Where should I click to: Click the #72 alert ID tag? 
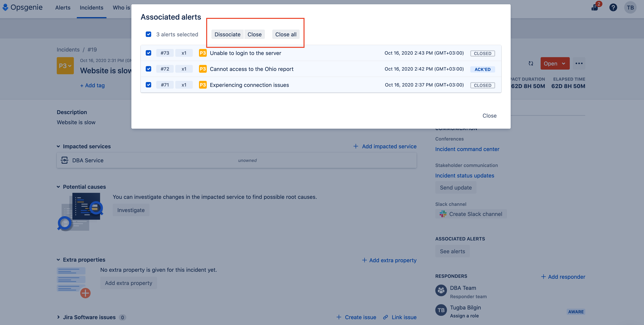[x=165, y=69]
